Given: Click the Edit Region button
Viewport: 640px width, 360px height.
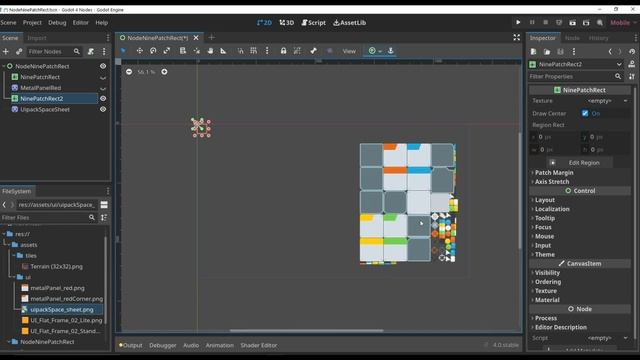Looking at the screenshot, I should pyautogui.click(x=580, y=162).
